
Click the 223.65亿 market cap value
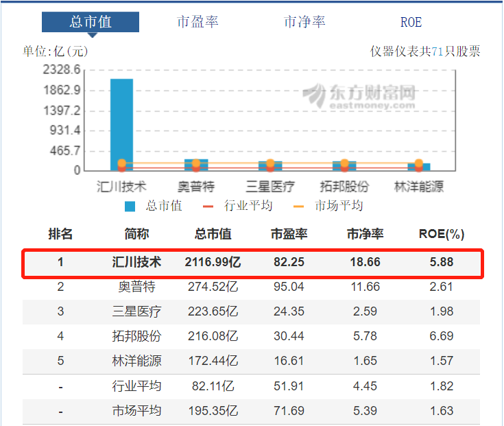tap(213, 311)
